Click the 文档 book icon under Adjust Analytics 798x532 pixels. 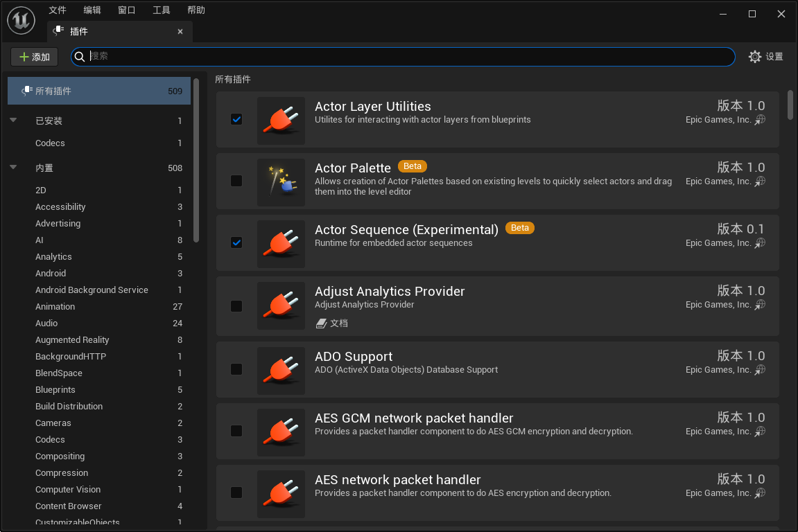pos(321,323)
